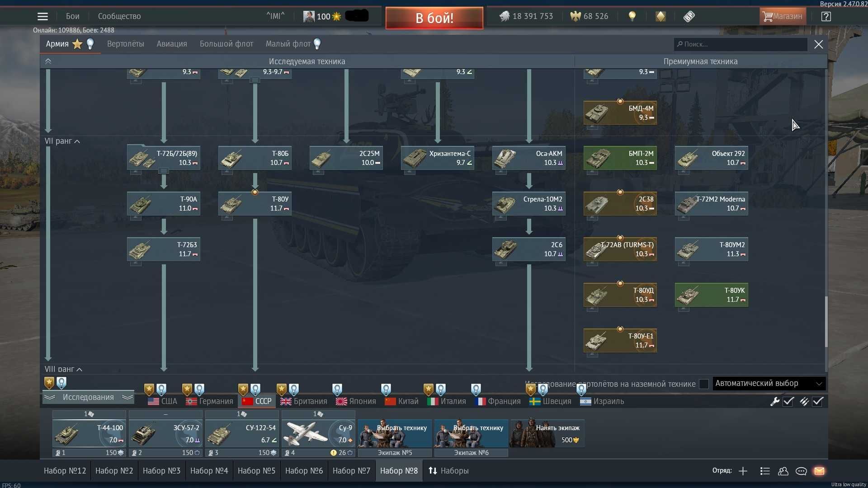
Task: Open the Автоматический выбор dropdown
Action: (769, 384)
